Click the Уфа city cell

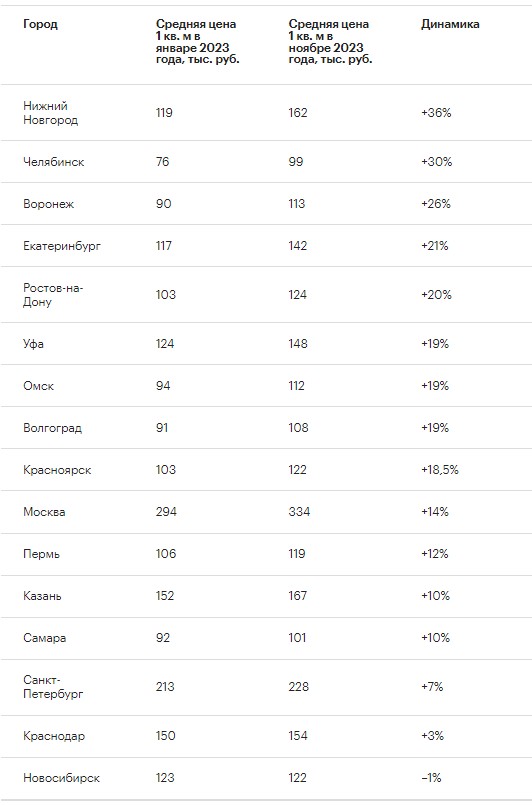pos(33,344)
